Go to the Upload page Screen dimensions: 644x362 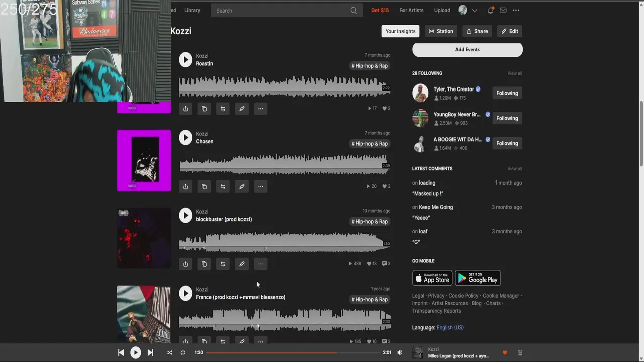442,10
